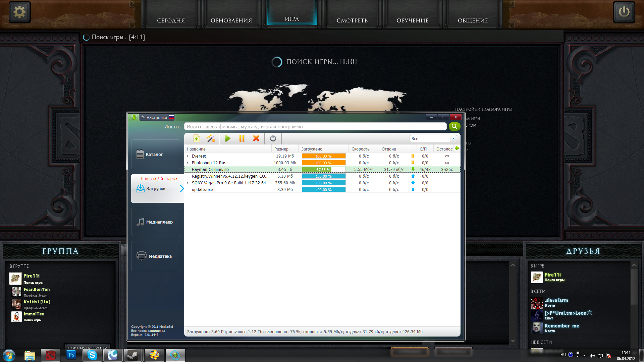Click the shutdown power icon in MediaGet toolbar
The width and height of the screenshot is (644, 362).
tap(273, 138)
